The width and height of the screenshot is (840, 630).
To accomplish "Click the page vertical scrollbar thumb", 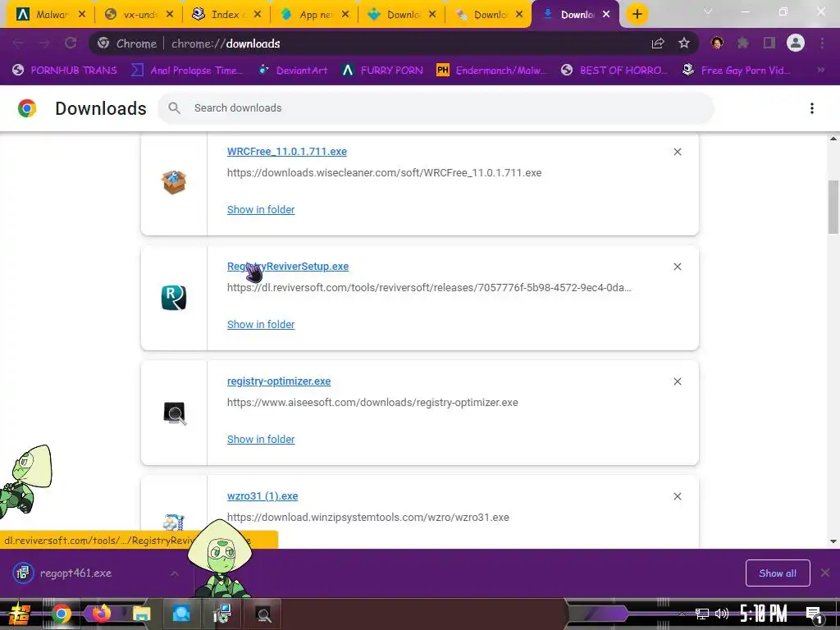I will tap(833, 207).
